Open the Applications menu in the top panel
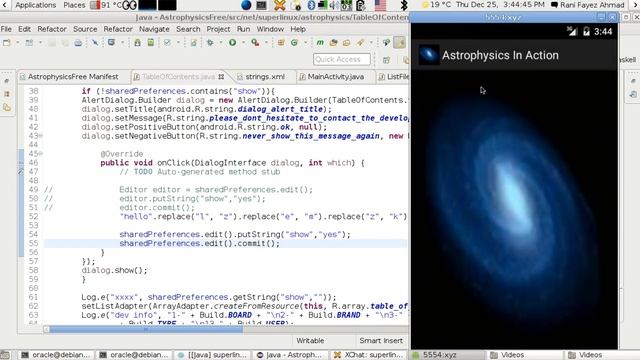This screenshot has height=360, width=640. click(x=36, y=5)
